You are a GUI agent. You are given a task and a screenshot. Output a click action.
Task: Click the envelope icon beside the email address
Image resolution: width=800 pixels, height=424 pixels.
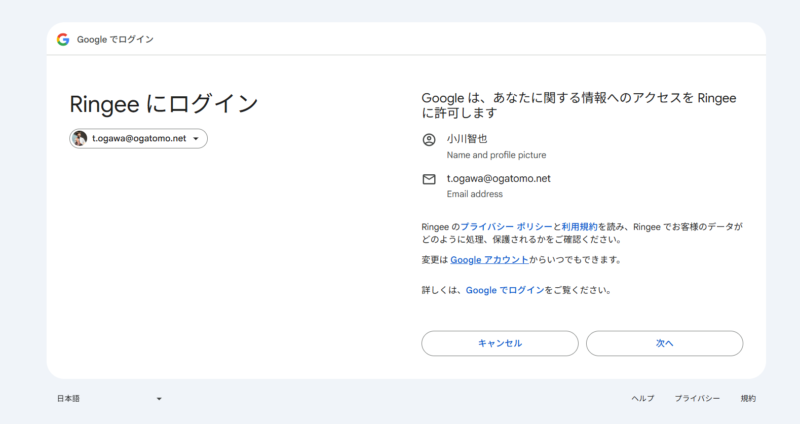click(429, 179)
